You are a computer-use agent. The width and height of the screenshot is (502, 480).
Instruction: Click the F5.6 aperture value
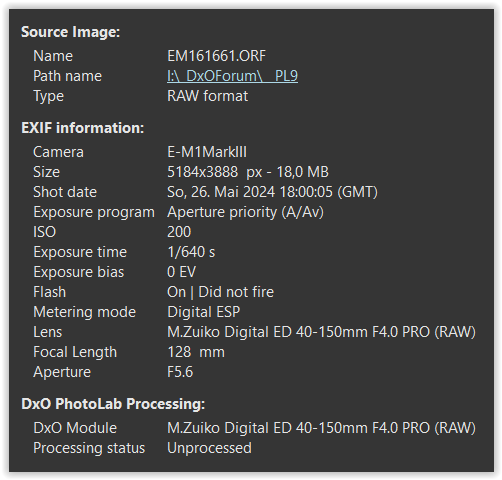point(180,372)
